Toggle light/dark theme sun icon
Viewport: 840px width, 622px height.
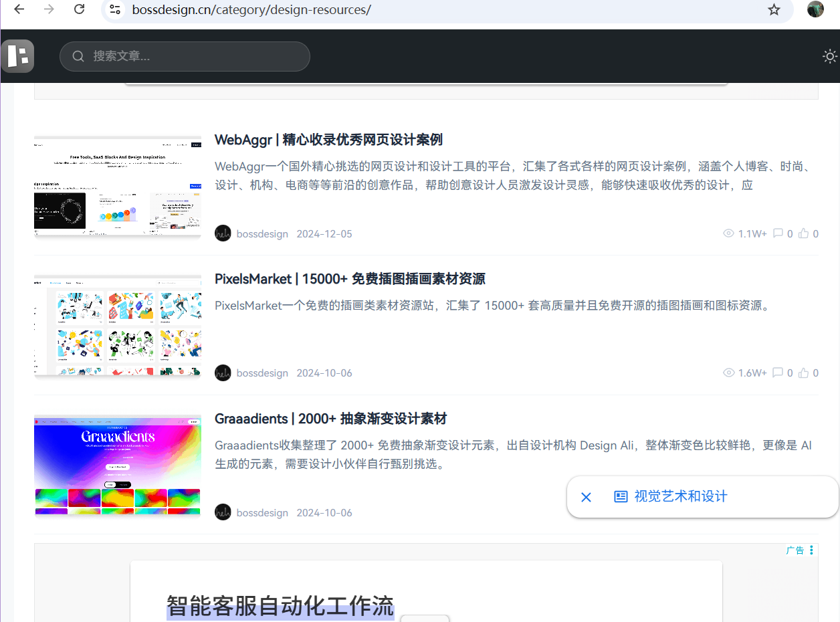pos(830,57)
